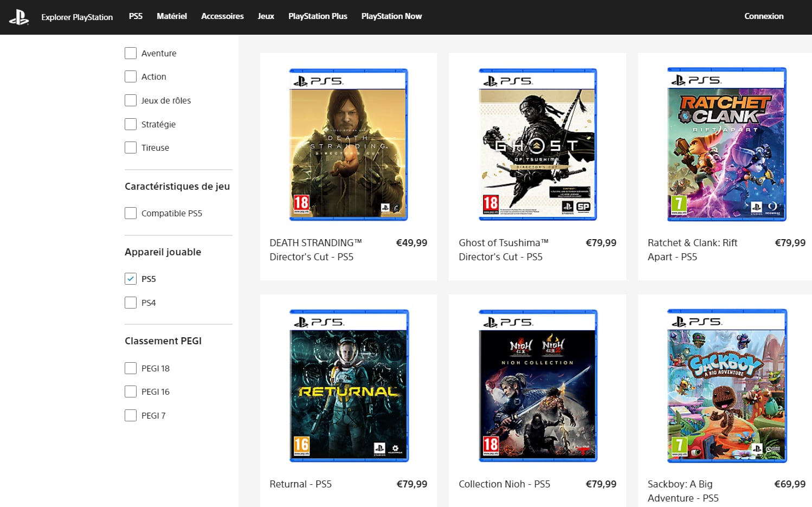Open the Returnal cover image

click(x=349, y=386)
